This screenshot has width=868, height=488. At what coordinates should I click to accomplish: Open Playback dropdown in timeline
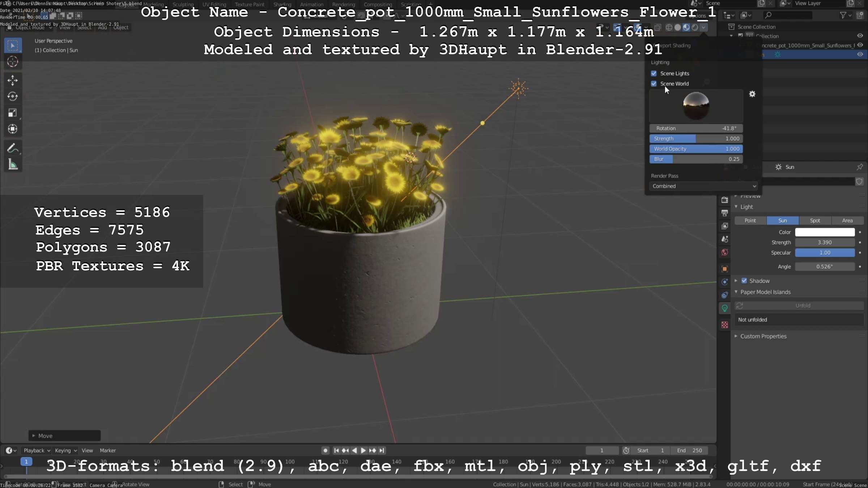(x=37, y=450)
